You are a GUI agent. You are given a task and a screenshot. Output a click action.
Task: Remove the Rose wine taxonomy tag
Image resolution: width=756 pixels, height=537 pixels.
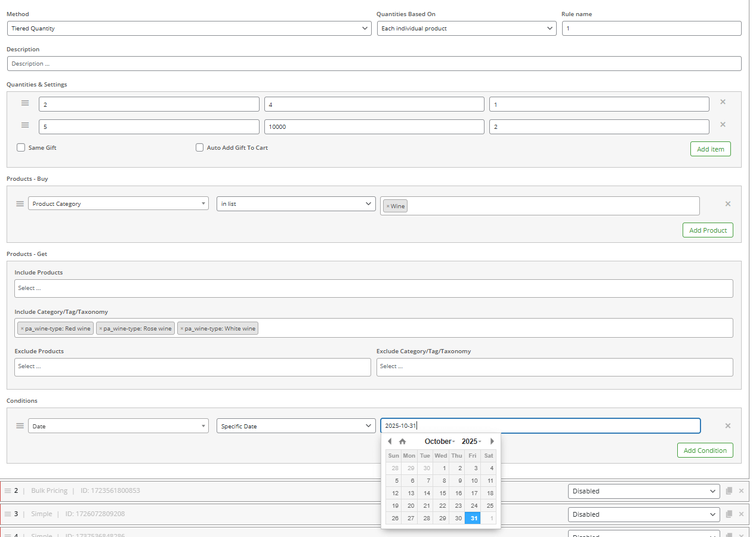click(x=101, y=329)
